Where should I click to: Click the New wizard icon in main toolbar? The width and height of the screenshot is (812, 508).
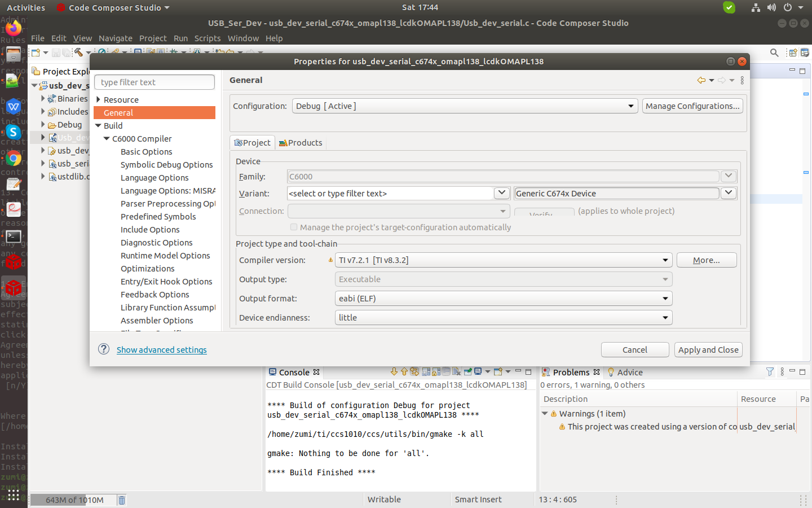pyautogui.click(x=36, y=52)
